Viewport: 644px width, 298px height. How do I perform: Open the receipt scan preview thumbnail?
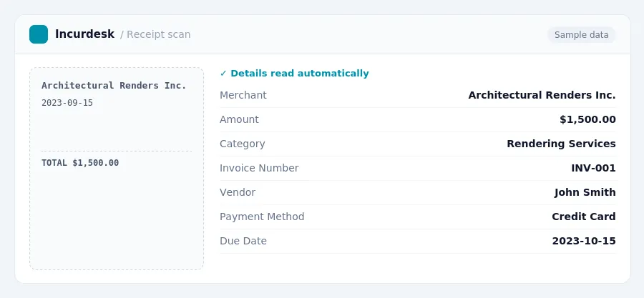tap(117, 169)
